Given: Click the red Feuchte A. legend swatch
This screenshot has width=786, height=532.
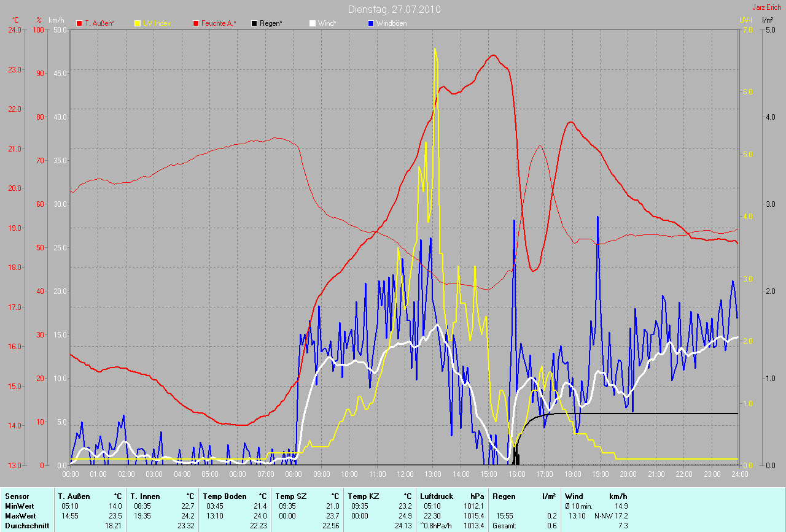Looking at the screenshot, I should point(196,23).
